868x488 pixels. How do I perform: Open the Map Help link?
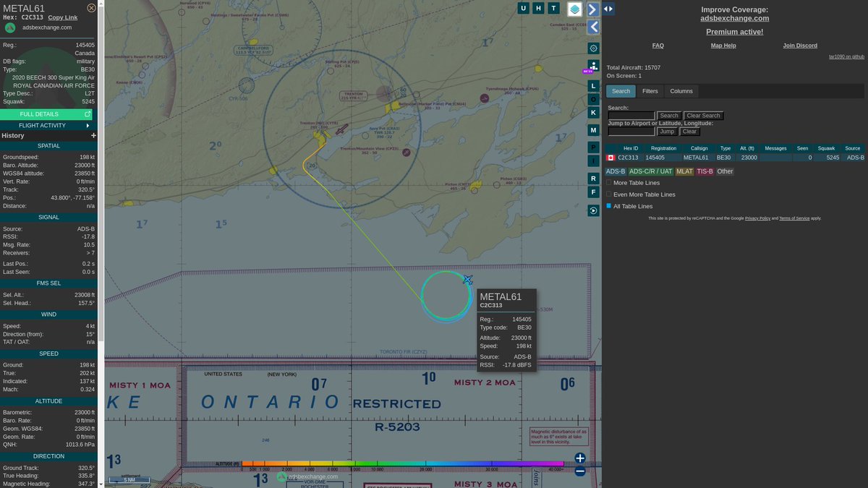pos(723,46)
